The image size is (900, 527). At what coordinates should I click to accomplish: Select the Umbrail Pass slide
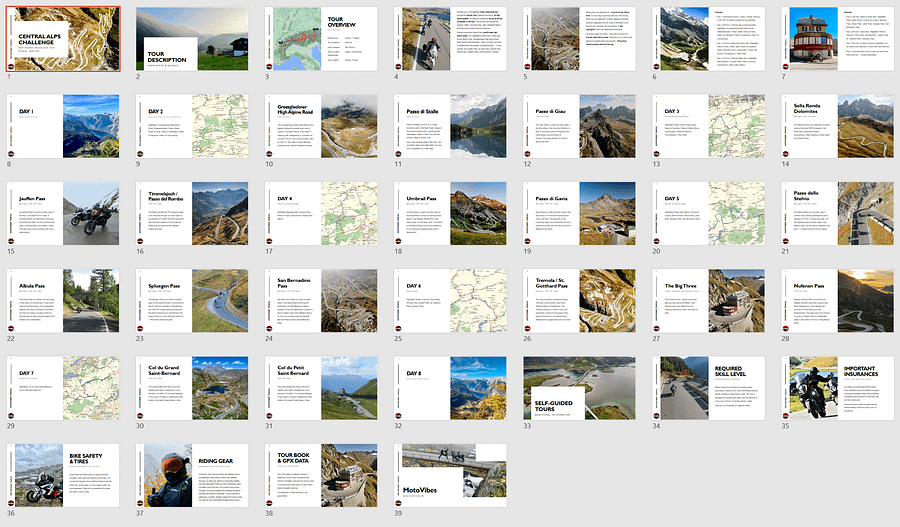(451, 214)
